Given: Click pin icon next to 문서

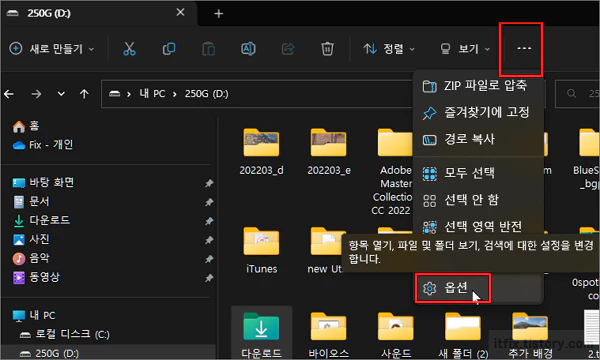Looking at the screenshot, I should pos(209,202).
